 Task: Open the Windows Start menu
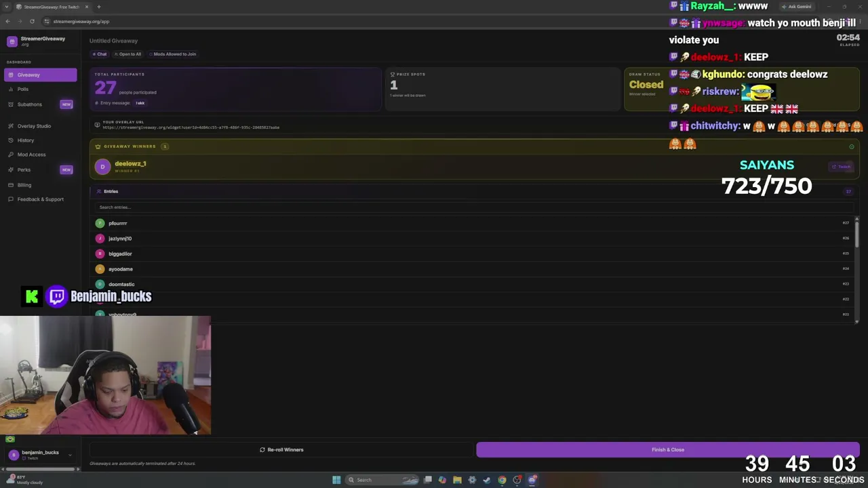[336, 480]
